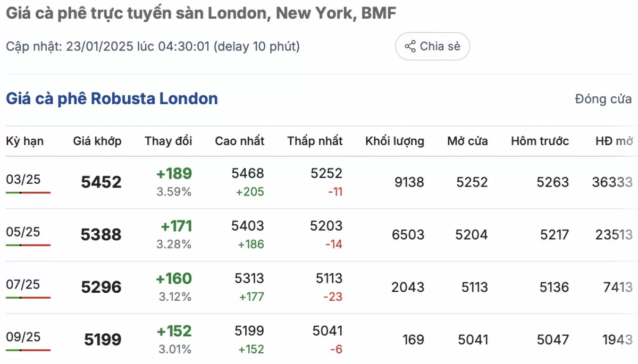This screenshot has width=638, height=364.
Task: Click the Khối lượng column header
Action: pyautogui.click(x=395, y=141)
